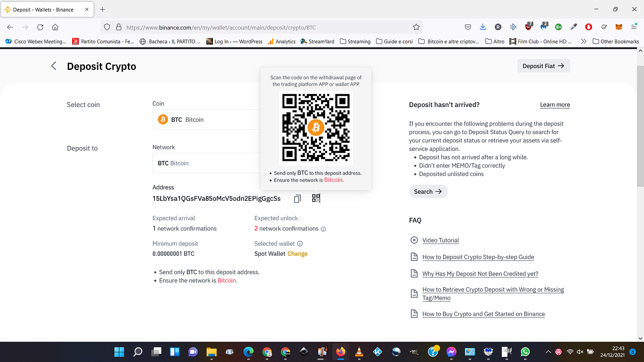
Task: Click the QR code icon next to address
Action: [x=316, y=198]
